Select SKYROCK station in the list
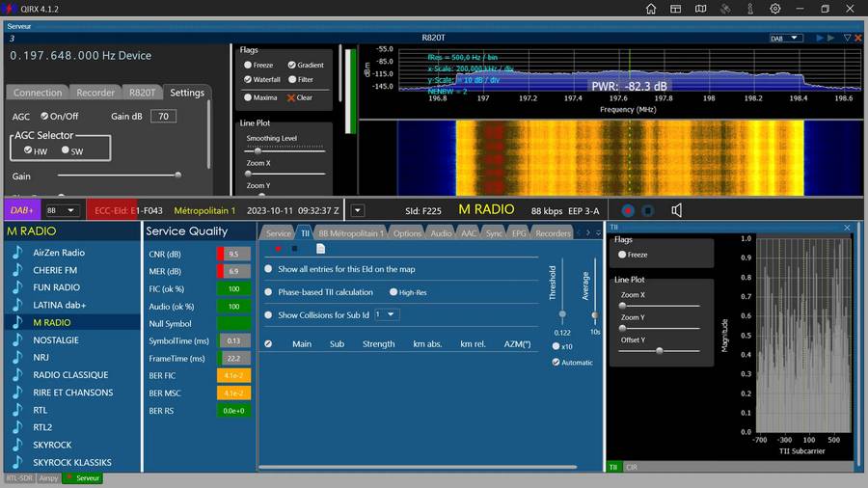868x488 pixels. coord(52,445)
